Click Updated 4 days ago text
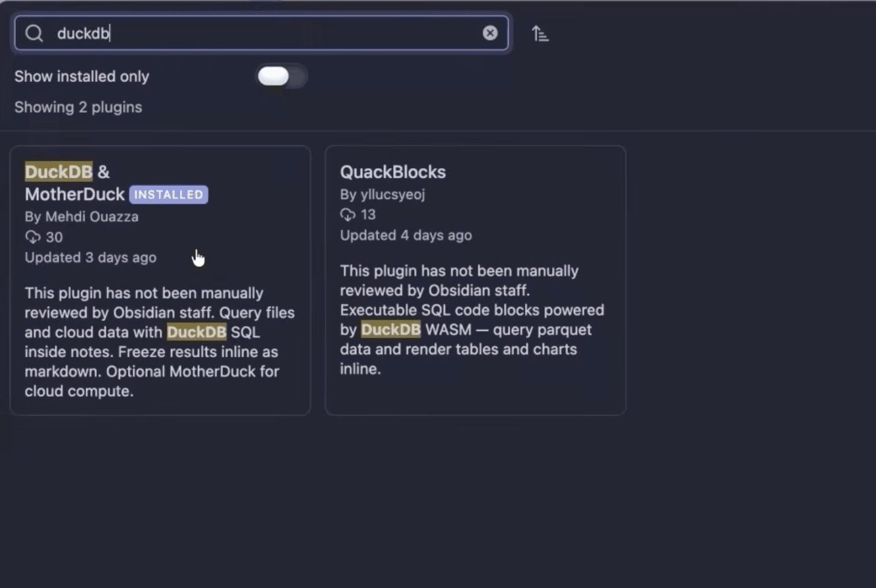The height and width of the screenshot is (588, 876). (406, 235)
